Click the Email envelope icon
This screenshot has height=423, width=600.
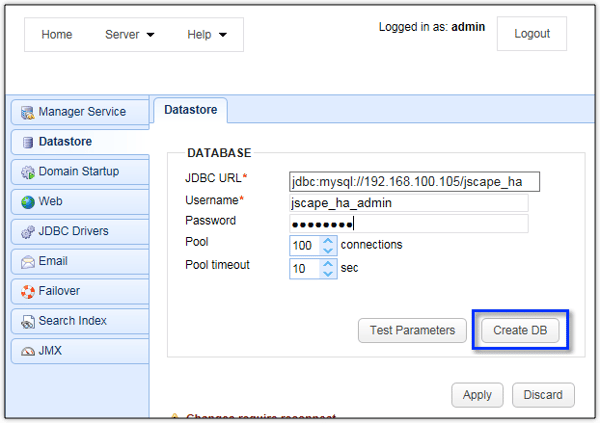(x=28, y=262)
